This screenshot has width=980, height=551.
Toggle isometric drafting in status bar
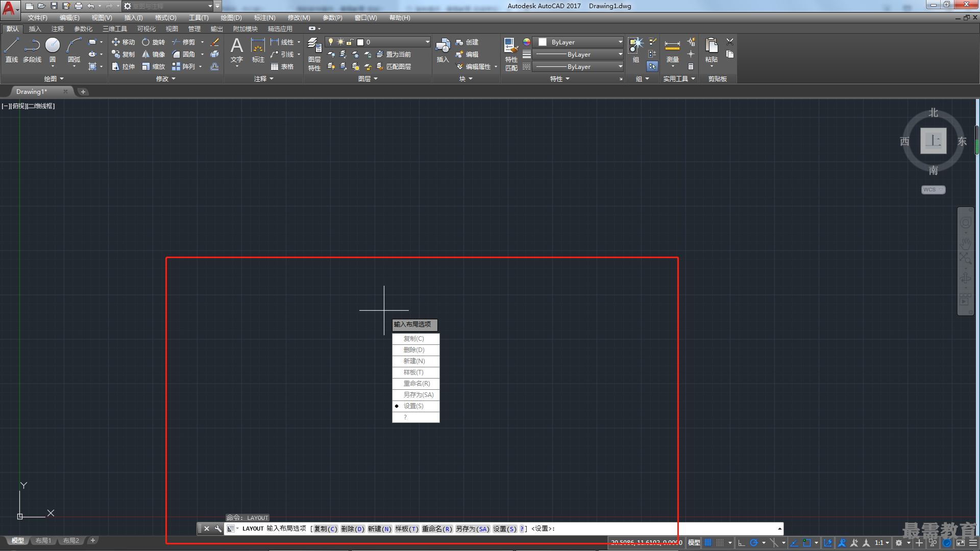click(774, 543)
